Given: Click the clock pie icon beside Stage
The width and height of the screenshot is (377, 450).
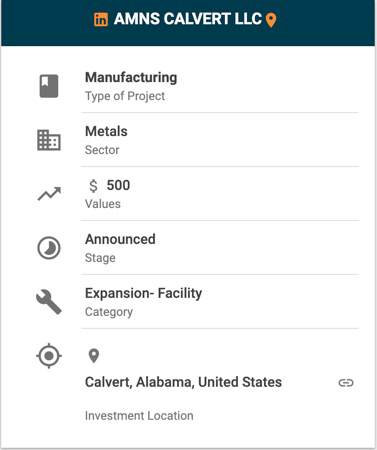Looking at the screenshot, I should [49, 248].
